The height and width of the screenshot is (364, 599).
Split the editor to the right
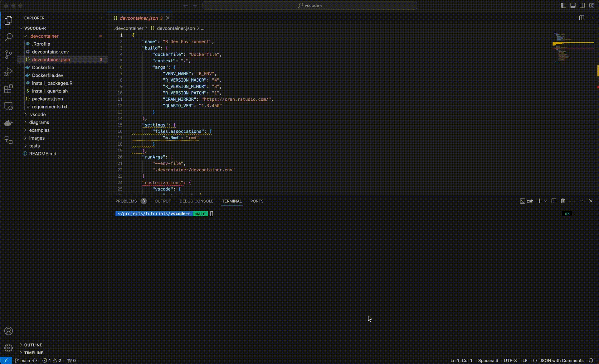click(582, 18)
